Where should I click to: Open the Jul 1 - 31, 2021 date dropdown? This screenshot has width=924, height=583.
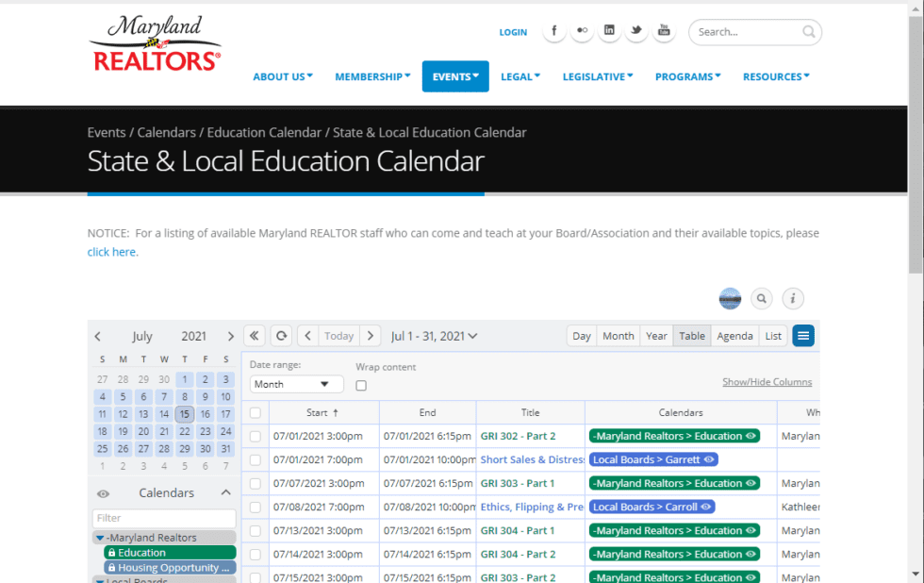pos(434,335)
